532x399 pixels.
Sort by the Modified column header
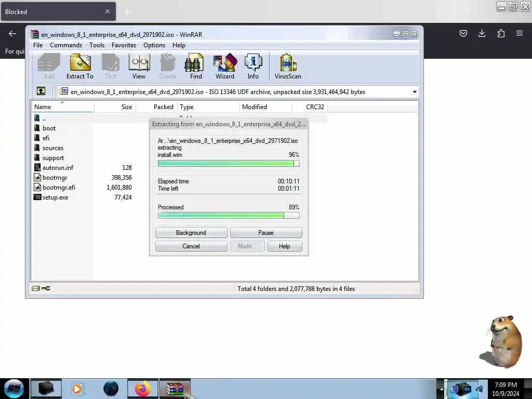[265, 107]
